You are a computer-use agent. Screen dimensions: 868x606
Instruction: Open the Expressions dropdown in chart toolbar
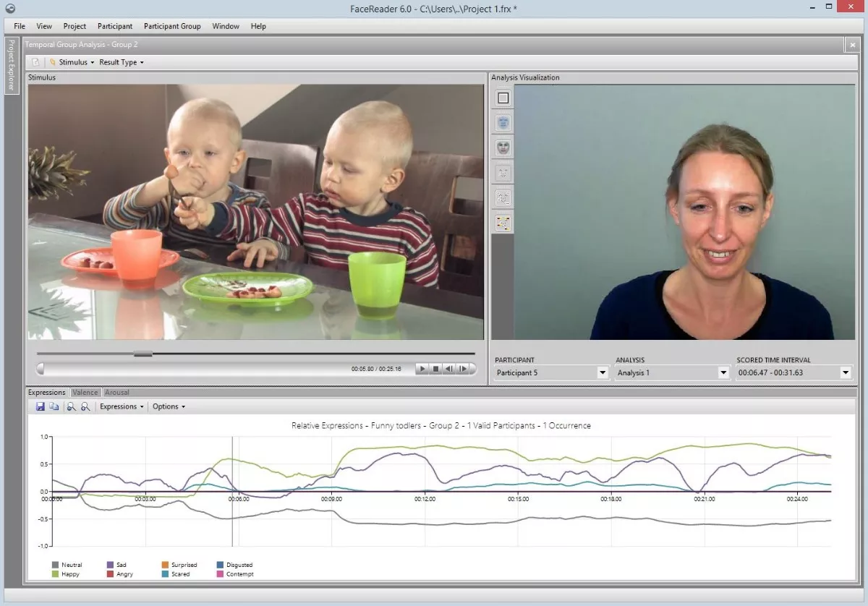pyautogui.click(x=122, y=406)
